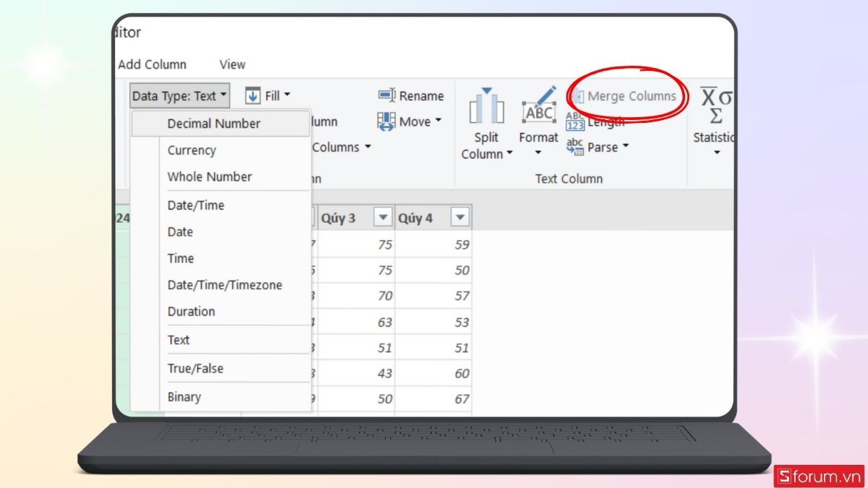Open Split Column dropdown arrow

tap(509, 154)
